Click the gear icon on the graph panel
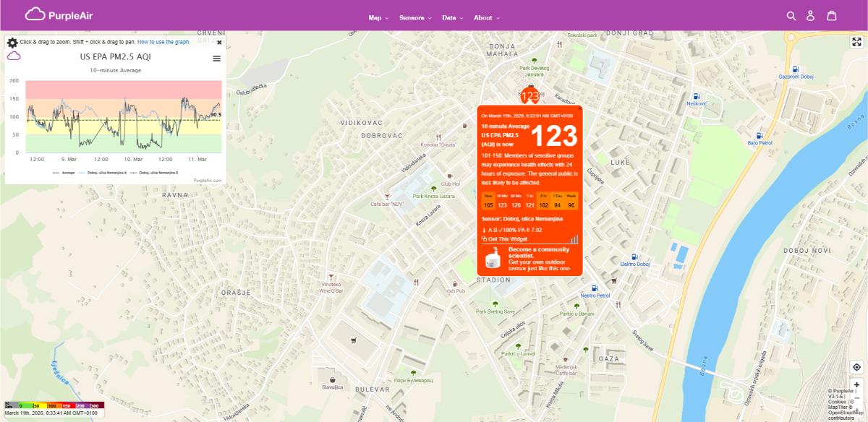 click(13, 41)
